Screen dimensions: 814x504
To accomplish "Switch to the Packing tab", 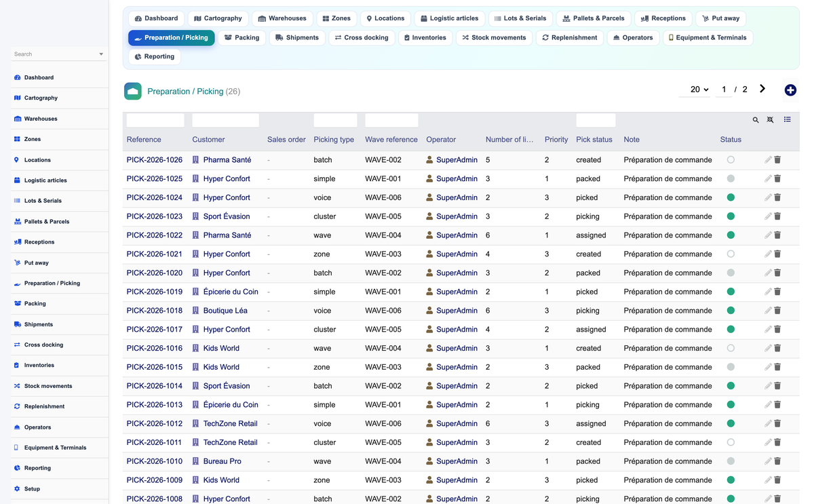I will [x=241, y=38].
